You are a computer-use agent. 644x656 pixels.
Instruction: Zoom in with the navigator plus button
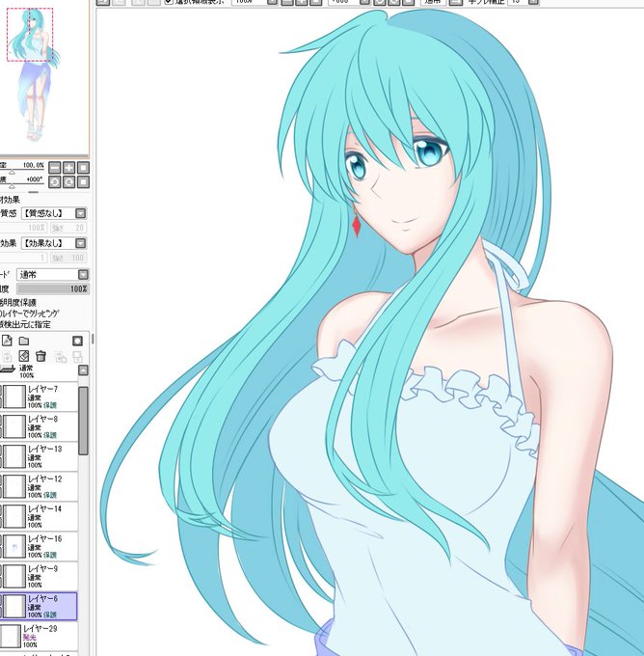pos(69,168)
